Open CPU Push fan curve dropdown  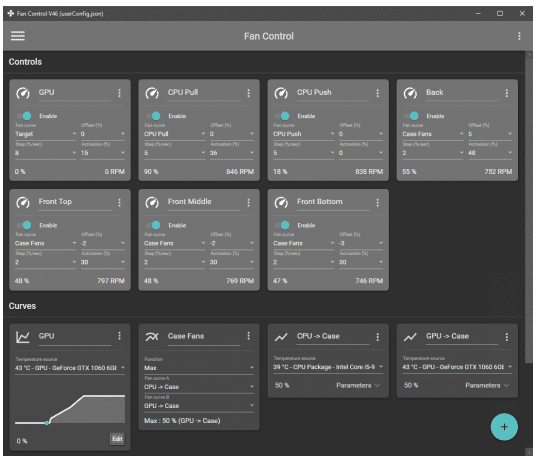pos(304,134)
